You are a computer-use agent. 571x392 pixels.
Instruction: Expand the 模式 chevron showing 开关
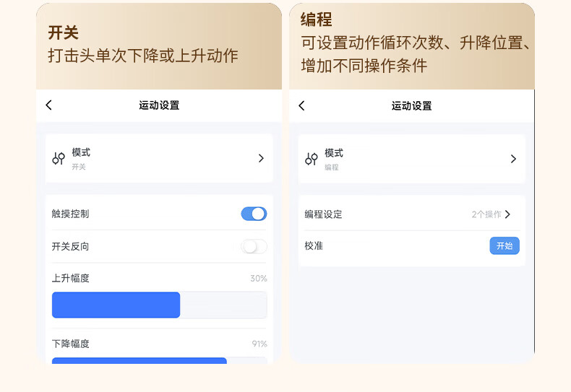[x=261, y=158]
